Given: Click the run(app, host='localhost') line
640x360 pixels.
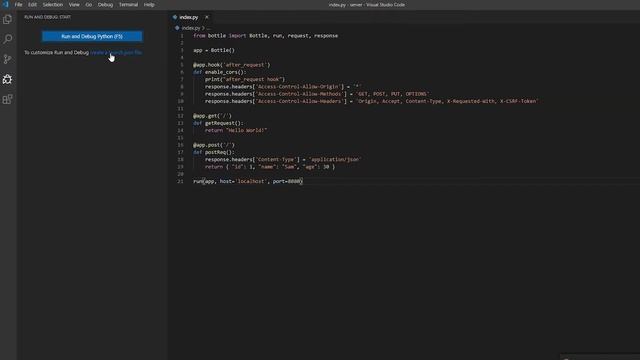Looking at the screenshot, I should (248, 181).
